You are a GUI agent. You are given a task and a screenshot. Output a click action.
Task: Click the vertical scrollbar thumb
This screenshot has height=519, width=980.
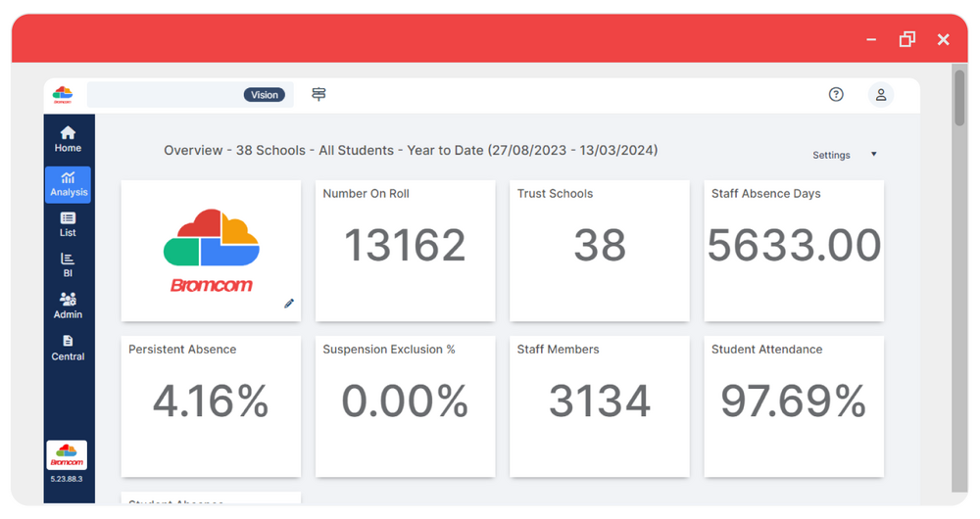959,98
